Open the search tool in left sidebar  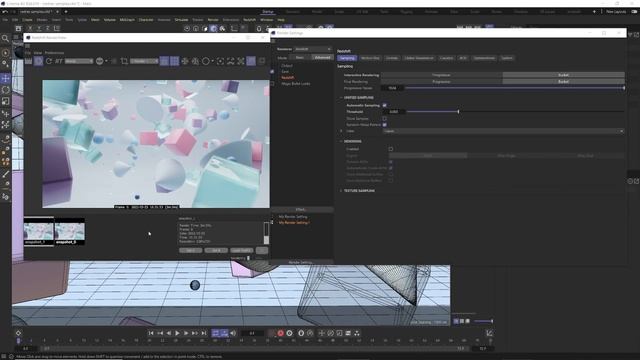(5, 38)
